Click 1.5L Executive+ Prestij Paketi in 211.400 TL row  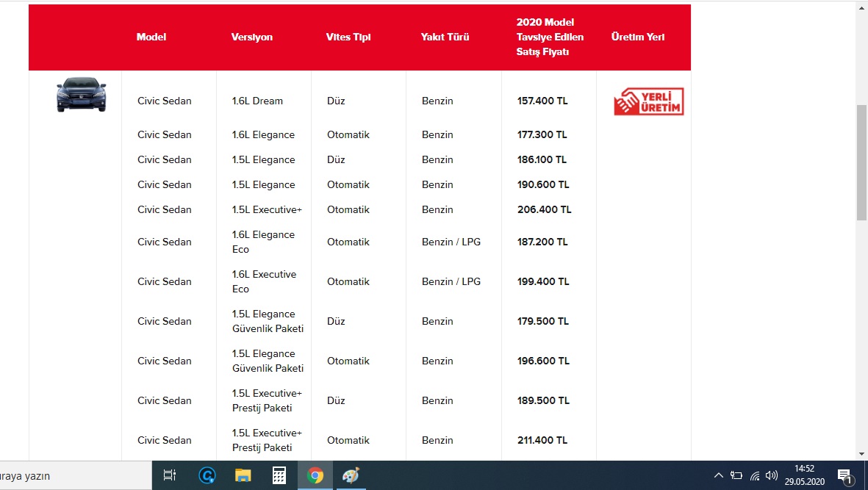pyautogui.click(x=268, y=441)
